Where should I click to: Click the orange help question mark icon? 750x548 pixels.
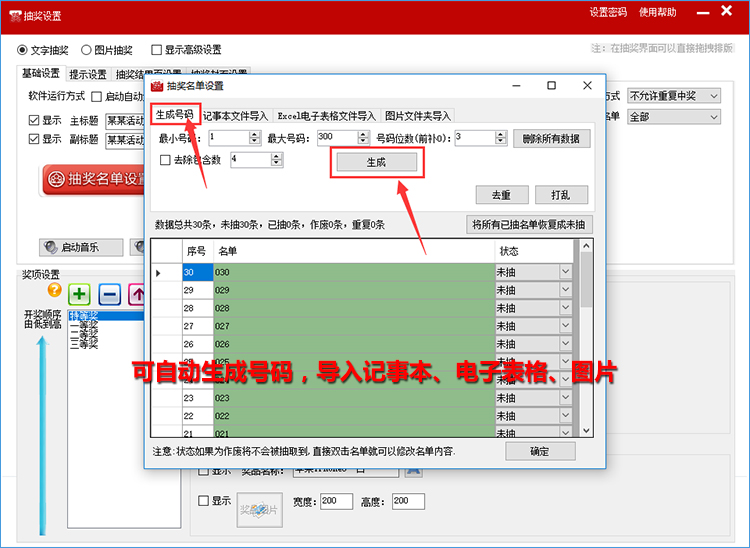point(55,290)
